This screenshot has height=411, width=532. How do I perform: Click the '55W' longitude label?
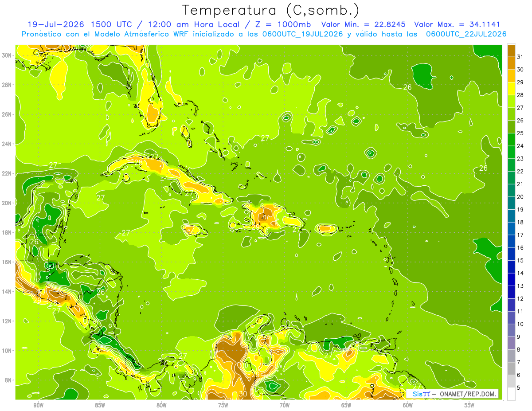click(x=469, y=405)
